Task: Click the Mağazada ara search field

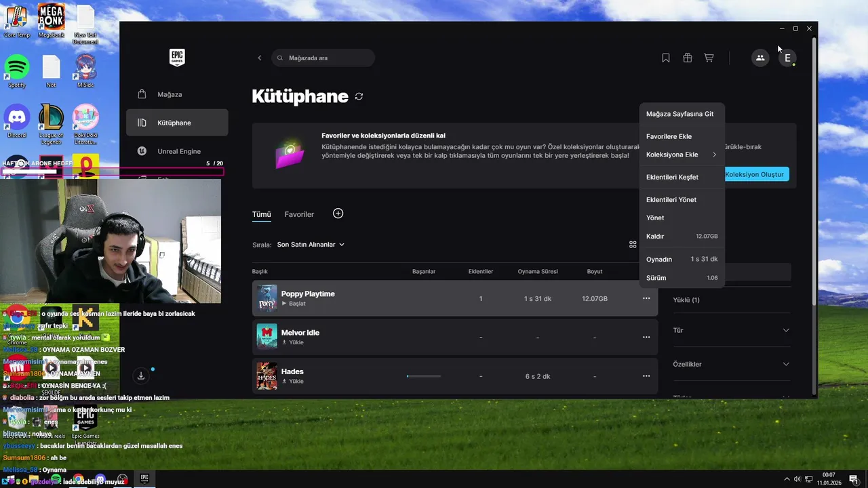Action: click(323, 58)
